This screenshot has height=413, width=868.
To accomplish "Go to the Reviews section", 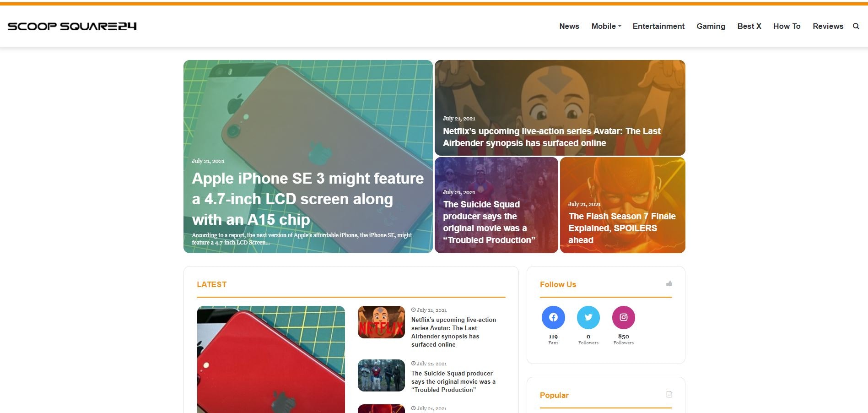I will [828, 26].
